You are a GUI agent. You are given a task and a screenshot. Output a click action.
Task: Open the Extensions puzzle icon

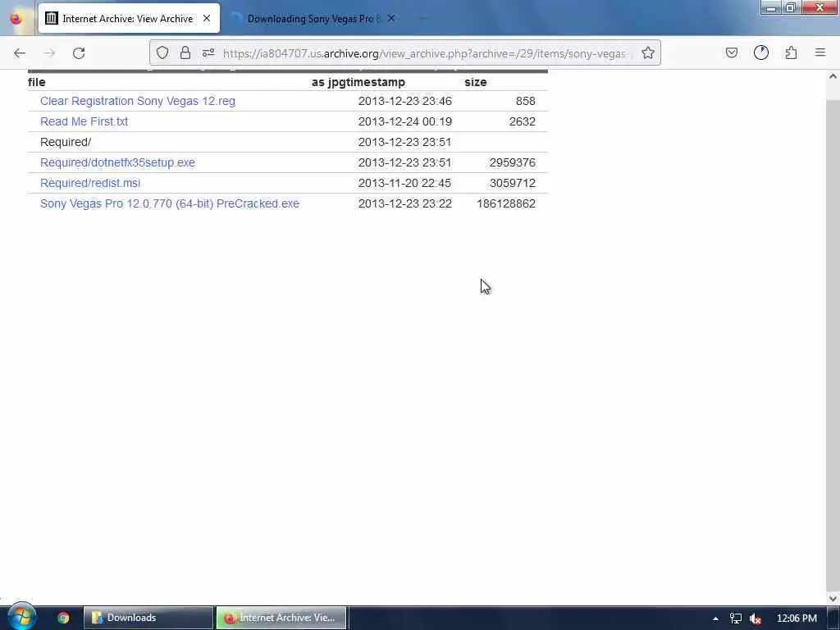[x=792, y=52]
